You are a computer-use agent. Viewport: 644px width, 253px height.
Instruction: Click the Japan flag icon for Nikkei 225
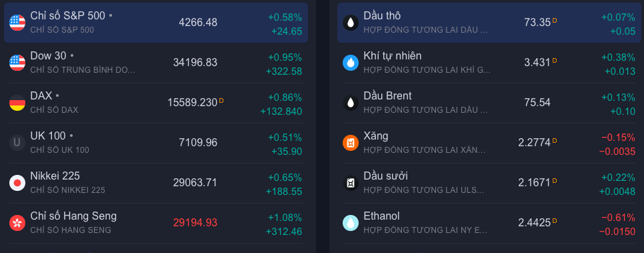coord(17,183)
